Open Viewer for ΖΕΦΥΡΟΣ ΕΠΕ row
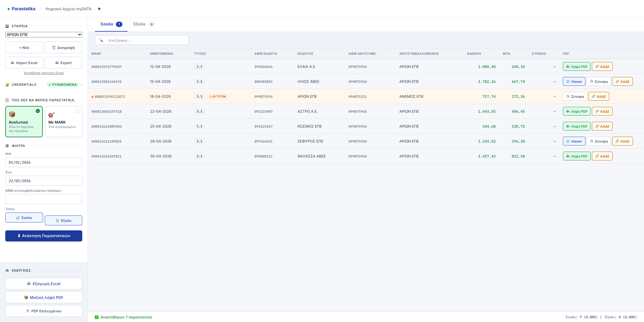This screenshot has width=644, height=322. tap(574, 141)
